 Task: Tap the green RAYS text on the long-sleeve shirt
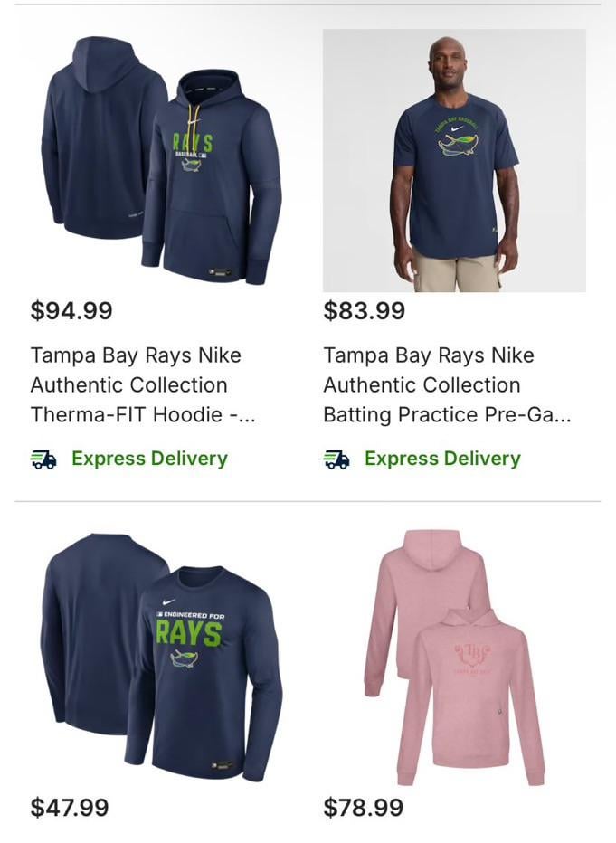coord(189,633)
